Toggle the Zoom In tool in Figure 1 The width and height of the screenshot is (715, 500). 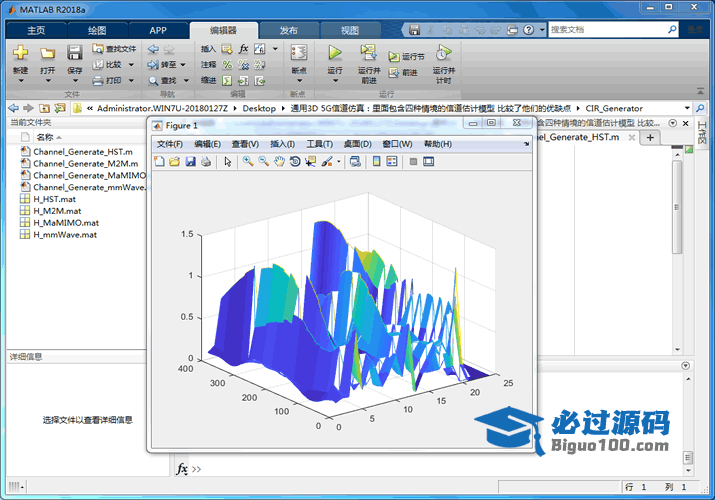pyautogui.click(x=248, y=161)
